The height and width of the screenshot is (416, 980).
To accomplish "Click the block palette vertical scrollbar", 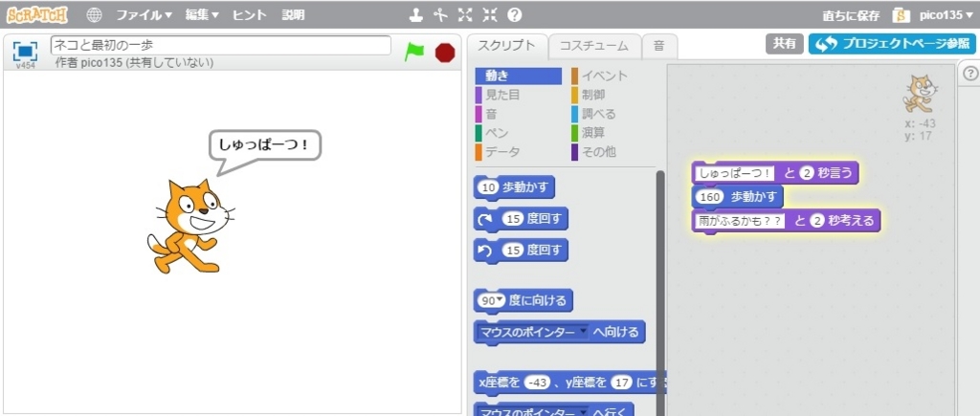I will tap(660, 294).
